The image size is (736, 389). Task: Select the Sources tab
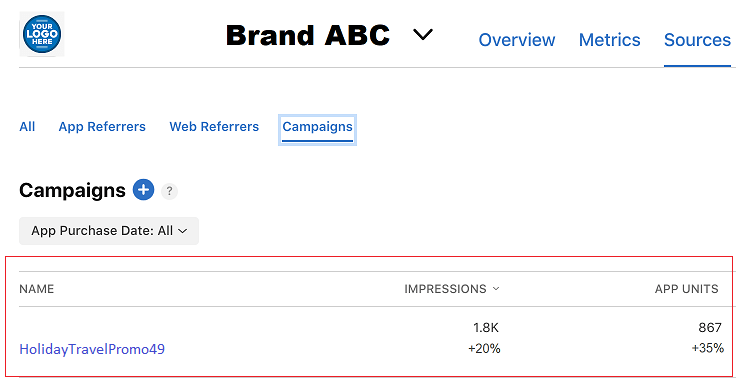(x=698, y=40)
